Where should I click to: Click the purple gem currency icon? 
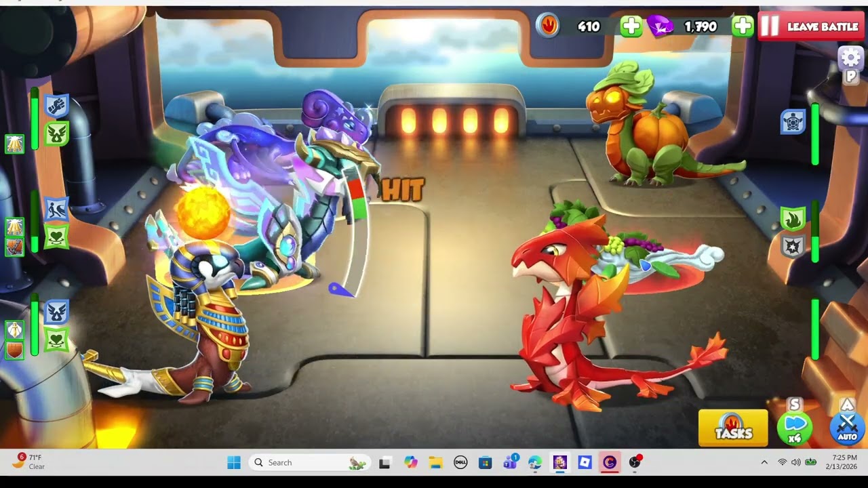(x=660, y=26)
